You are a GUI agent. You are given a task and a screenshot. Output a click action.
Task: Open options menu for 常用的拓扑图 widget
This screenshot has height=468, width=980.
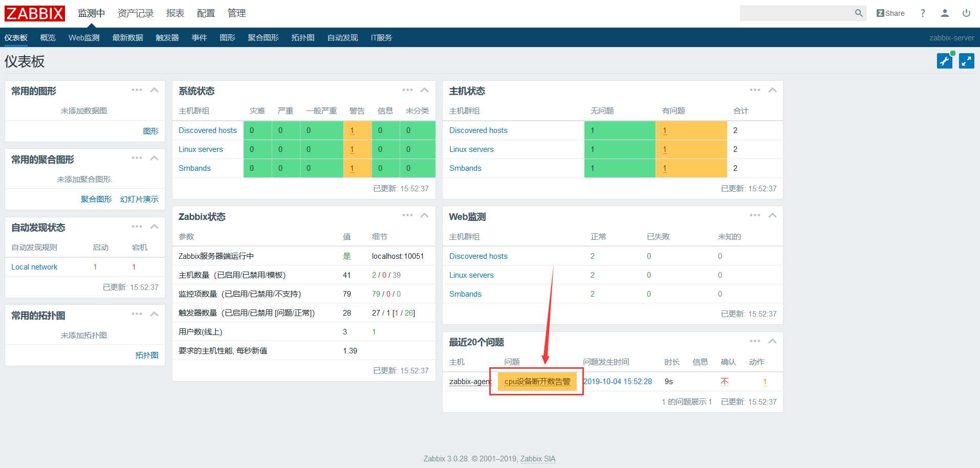coord(137,314)
